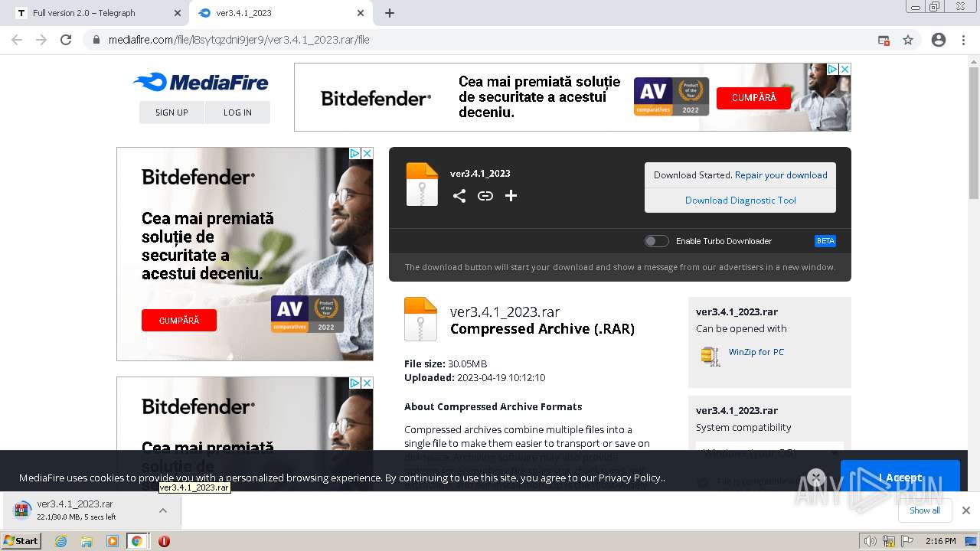Open a new browser tab
Viewport: 980px width, 551px height.
[x=390, y=13]
